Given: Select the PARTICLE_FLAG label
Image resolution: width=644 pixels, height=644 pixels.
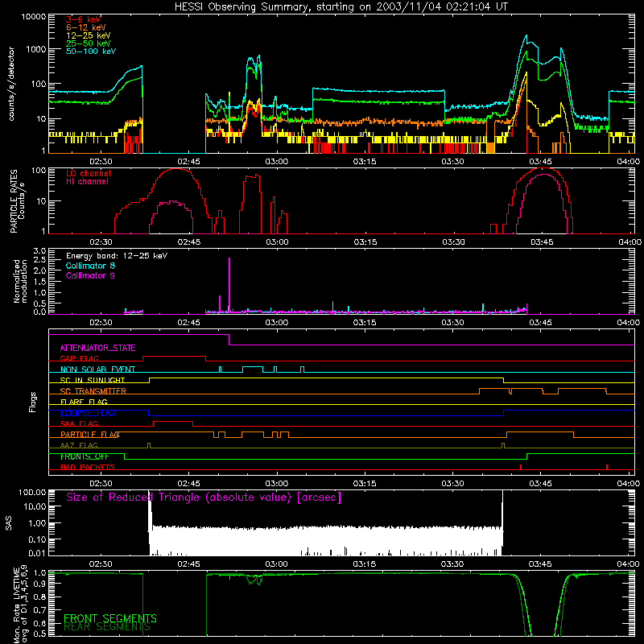Looking at the screenshot, I should 90,435.
